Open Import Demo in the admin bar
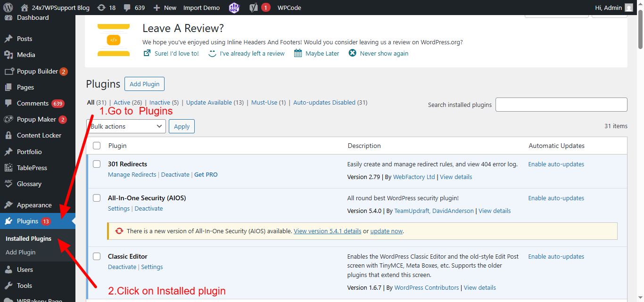The image size is (644, 302). pos(201,8)
